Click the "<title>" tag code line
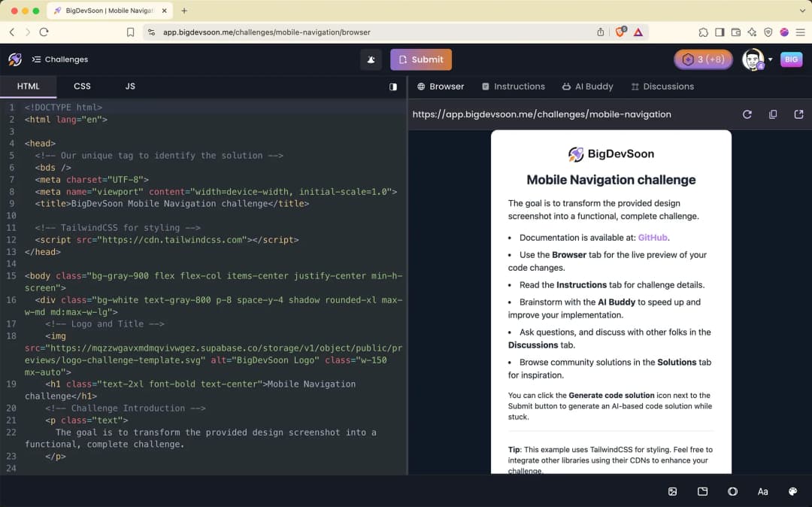 [172, 204]
